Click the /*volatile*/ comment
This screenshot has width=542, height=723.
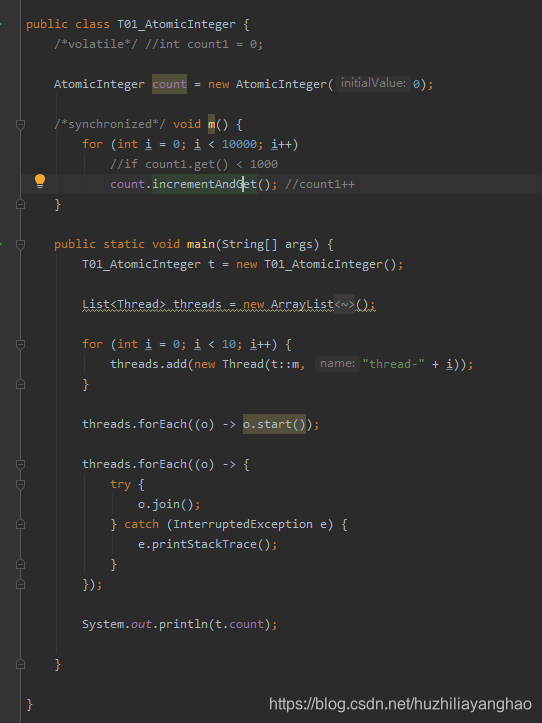(x=95, y=44)
